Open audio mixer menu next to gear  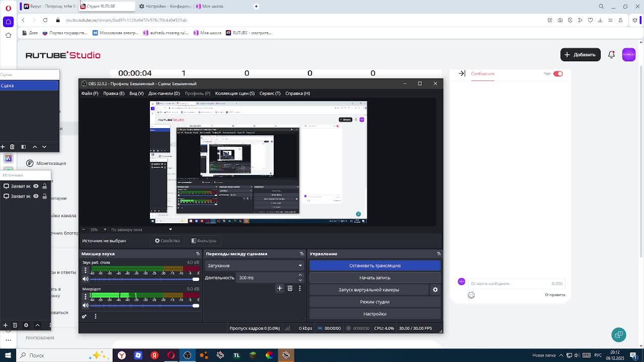point(96,317)
